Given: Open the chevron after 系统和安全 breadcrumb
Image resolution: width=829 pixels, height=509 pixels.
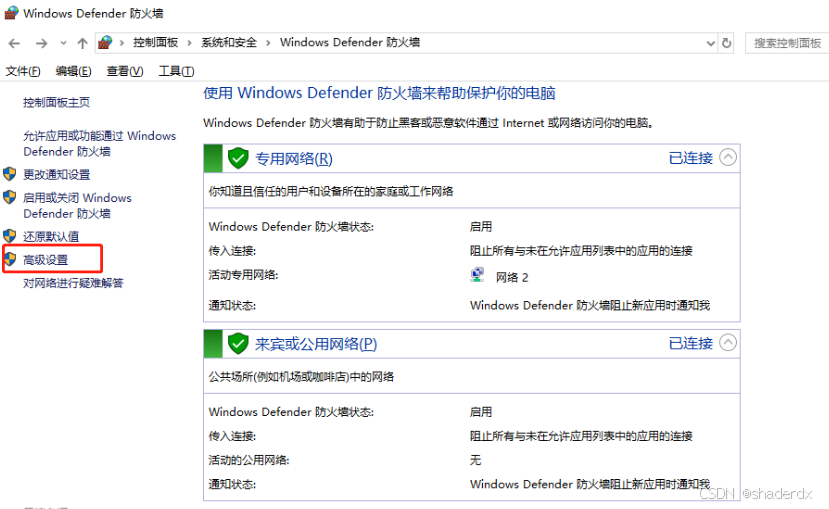Looking at the screenshot, I should click(268, 43).
